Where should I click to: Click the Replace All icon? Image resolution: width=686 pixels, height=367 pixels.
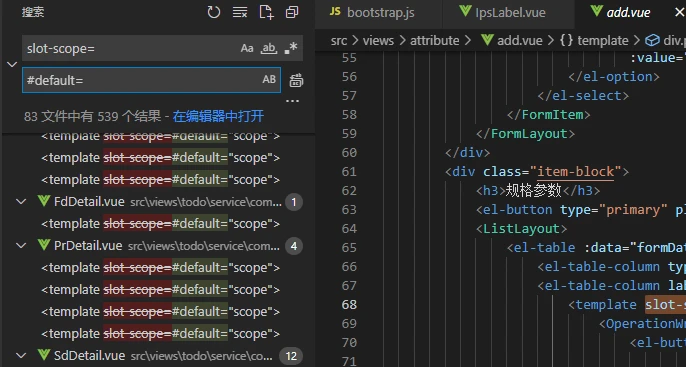point(296,80)
